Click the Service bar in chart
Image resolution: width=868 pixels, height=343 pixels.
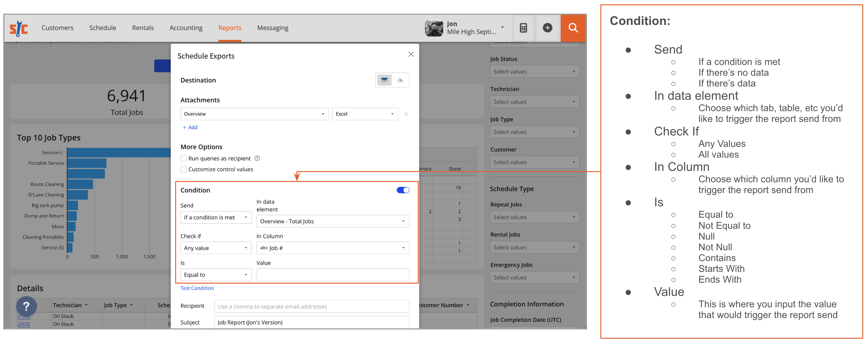click(x=119, y=153)
